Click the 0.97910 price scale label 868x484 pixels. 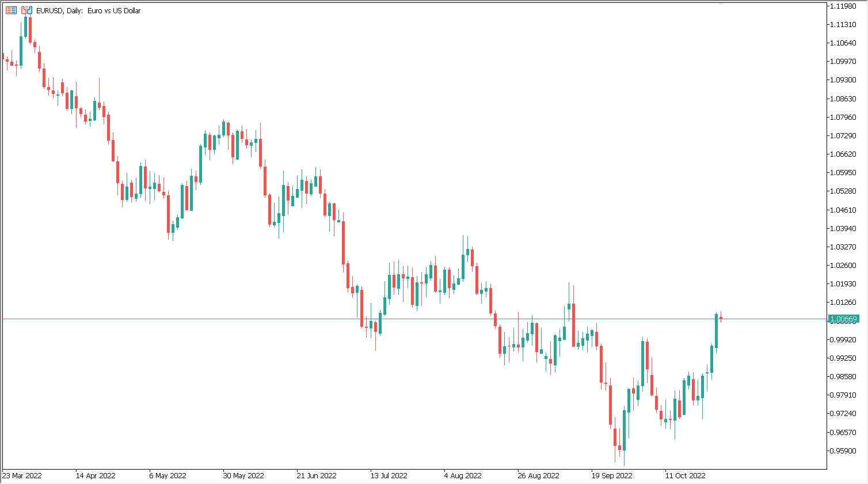pos(844,395)
